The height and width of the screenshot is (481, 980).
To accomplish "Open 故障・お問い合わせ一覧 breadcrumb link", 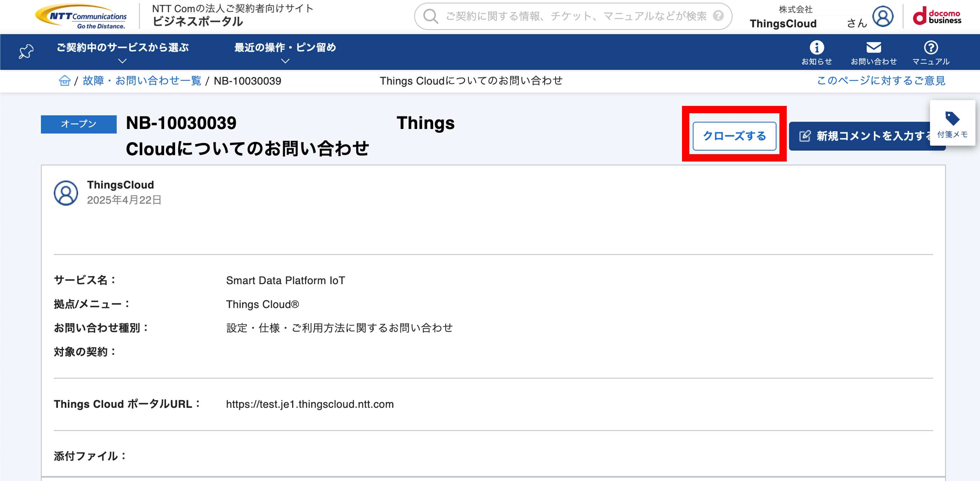I will 142,81.
